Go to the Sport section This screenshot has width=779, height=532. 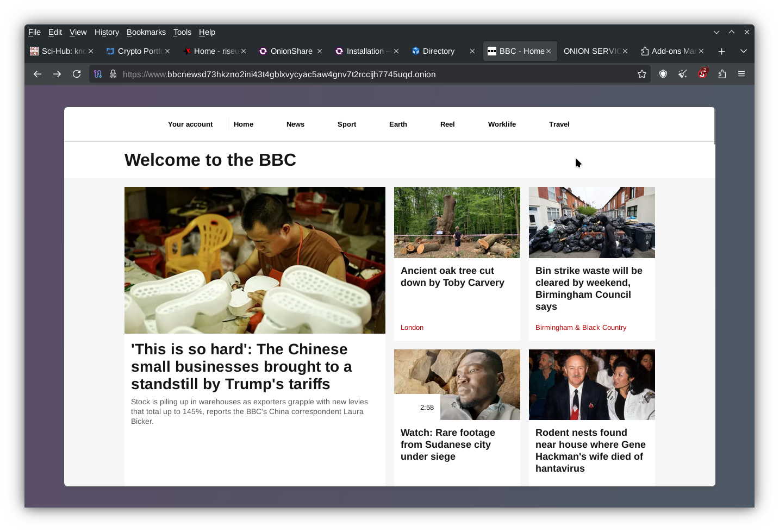pyautogui.click(x=347, y=124)
